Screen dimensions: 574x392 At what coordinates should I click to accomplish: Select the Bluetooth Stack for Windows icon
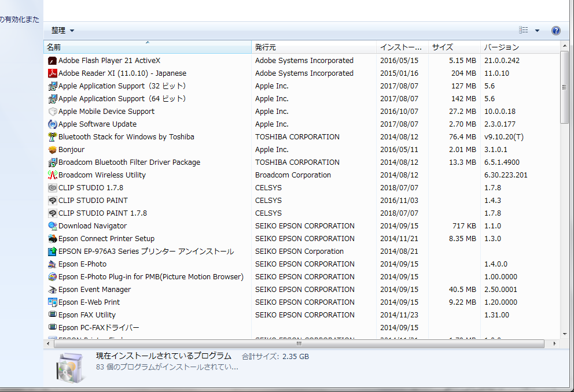click(x=53, y=137)
